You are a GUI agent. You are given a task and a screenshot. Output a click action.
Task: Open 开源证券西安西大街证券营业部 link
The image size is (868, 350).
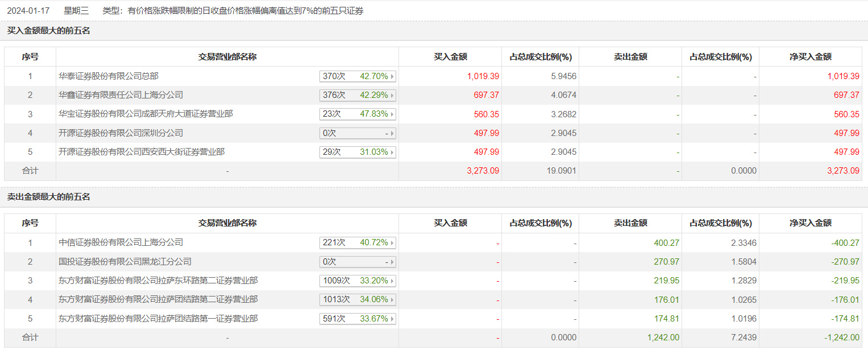tap(142, 152)
